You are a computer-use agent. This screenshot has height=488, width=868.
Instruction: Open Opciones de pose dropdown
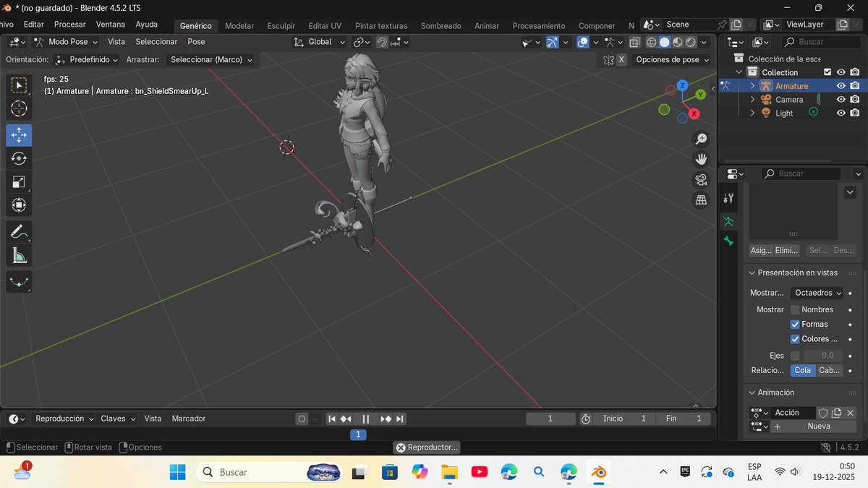(671, 60)
